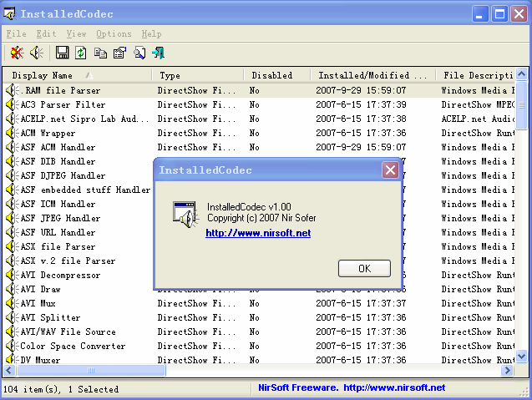Click the ACELP.net Audio description cell

click(x=478, y=119)
